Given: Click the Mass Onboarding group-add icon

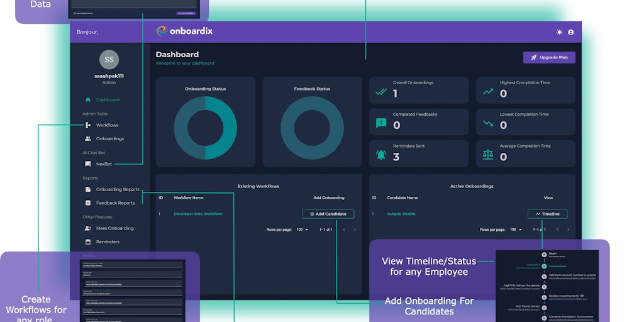Looking at the screenshot, I should pos(88,228).
